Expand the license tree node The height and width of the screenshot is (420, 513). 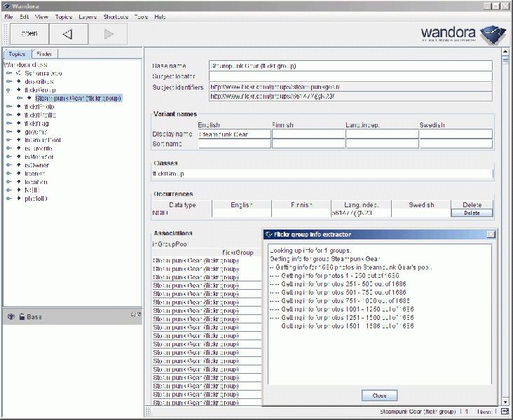9,174
